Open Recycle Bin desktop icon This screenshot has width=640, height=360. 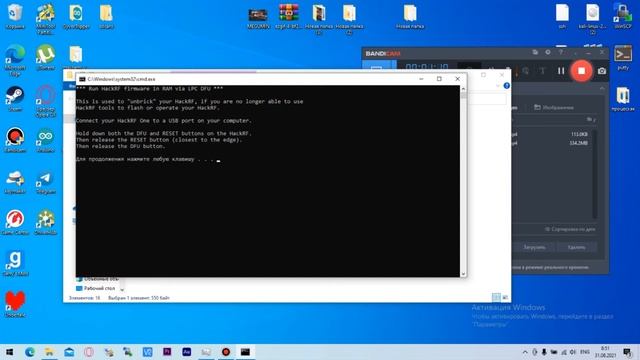15,16
